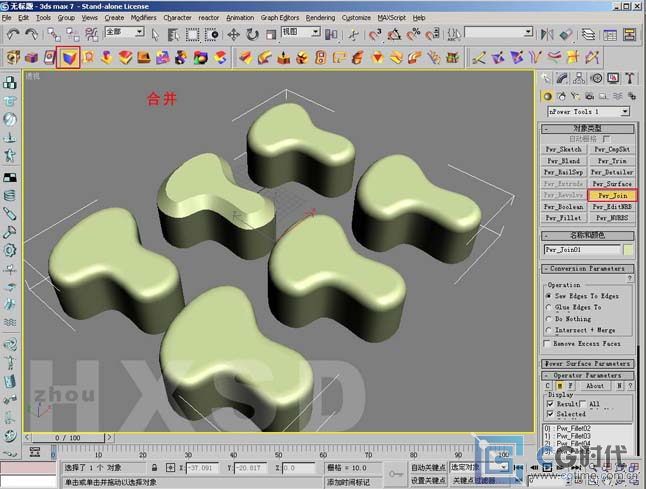
Task: Toggle the 3D Snaps magnet icon
Action: tap(375, 35)
